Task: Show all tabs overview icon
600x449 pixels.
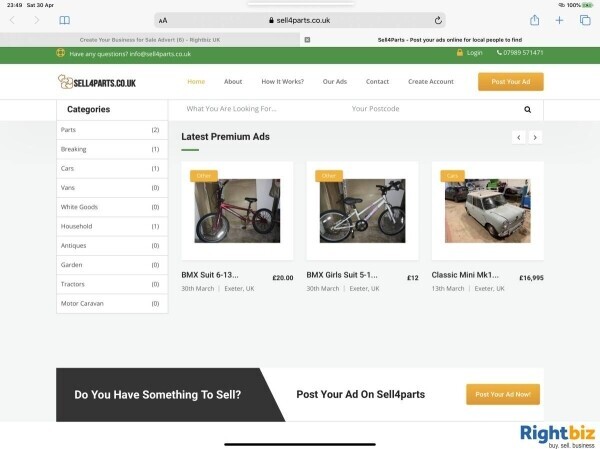Action: pos(585,20)
